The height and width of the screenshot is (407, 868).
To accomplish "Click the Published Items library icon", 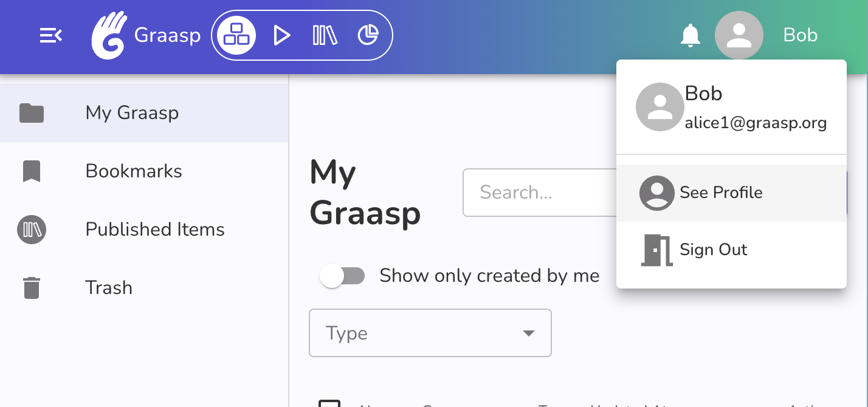I will pyautogui.click(x=32, y=230).
